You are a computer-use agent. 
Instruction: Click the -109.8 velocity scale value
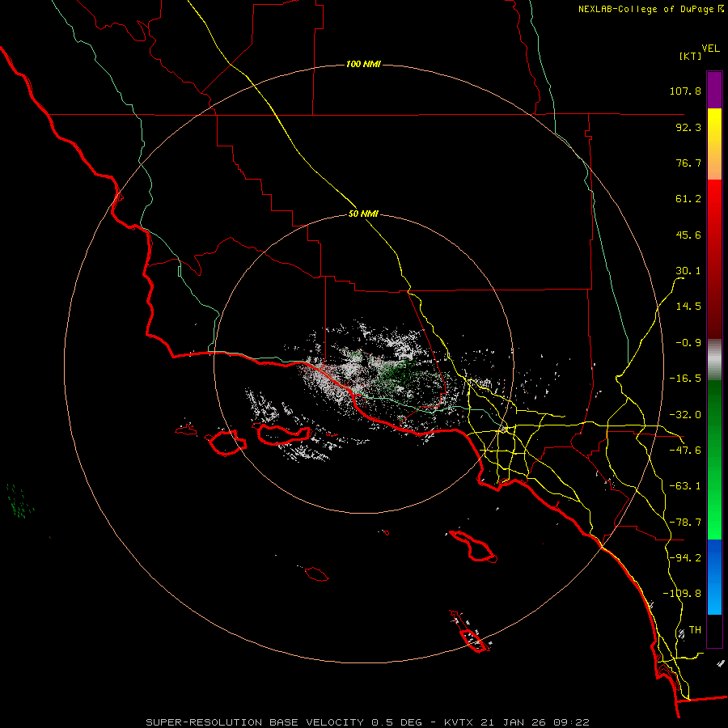point(682,594)
